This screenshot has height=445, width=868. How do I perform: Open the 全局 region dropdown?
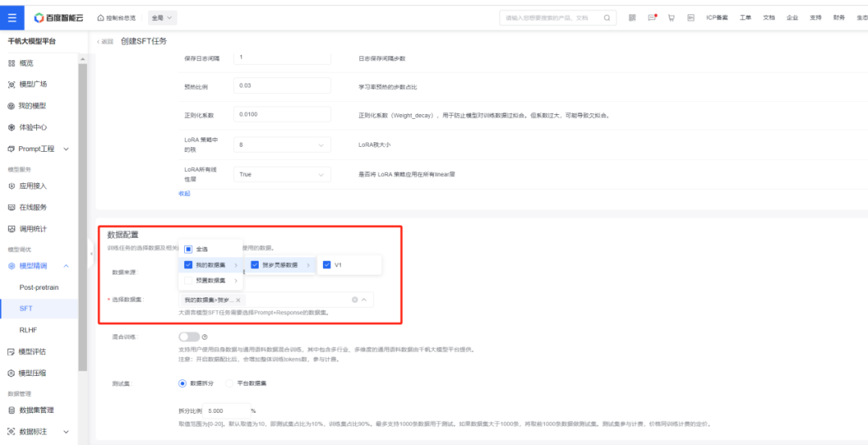[x=162, y=18]
